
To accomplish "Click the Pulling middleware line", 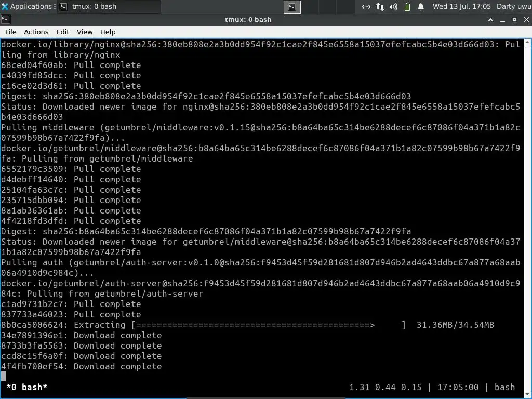I will click(x=260, y=132).
